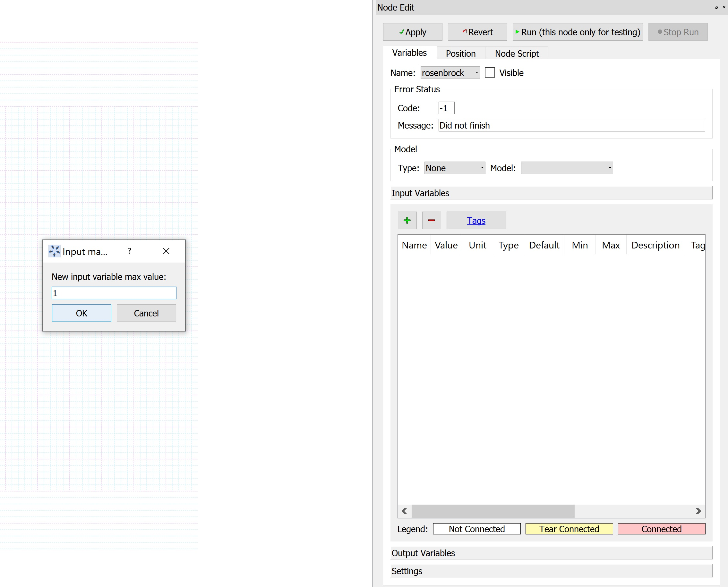Viewport: 728px width, 587px height.
Task: Click the Description column header
Action: pyautogui.click(x=655, y=245)
